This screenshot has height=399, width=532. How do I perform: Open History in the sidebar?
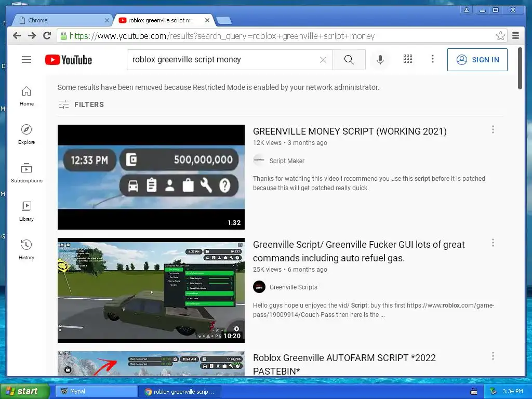coord(26,250)
